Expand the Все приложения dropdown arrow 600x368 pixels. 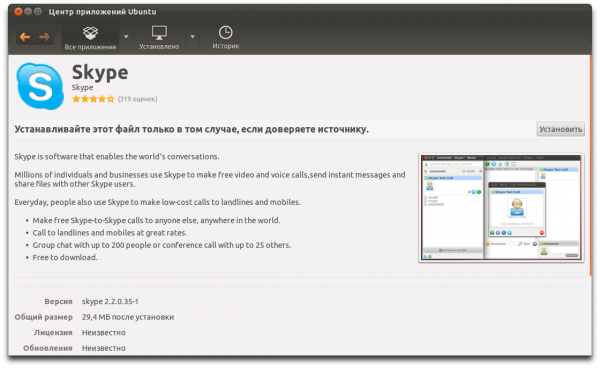click(x=126, y=37)
